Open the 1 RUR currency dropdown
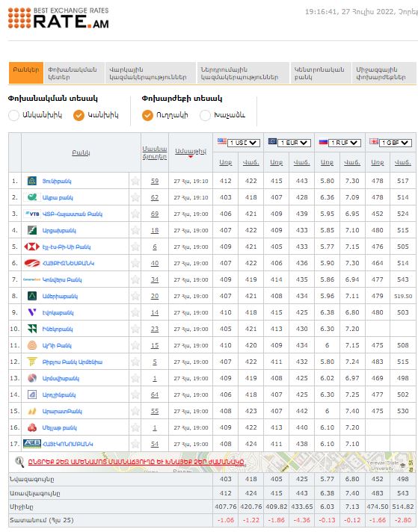The width and height of the screenshot is (418, 532). (344, 143)
